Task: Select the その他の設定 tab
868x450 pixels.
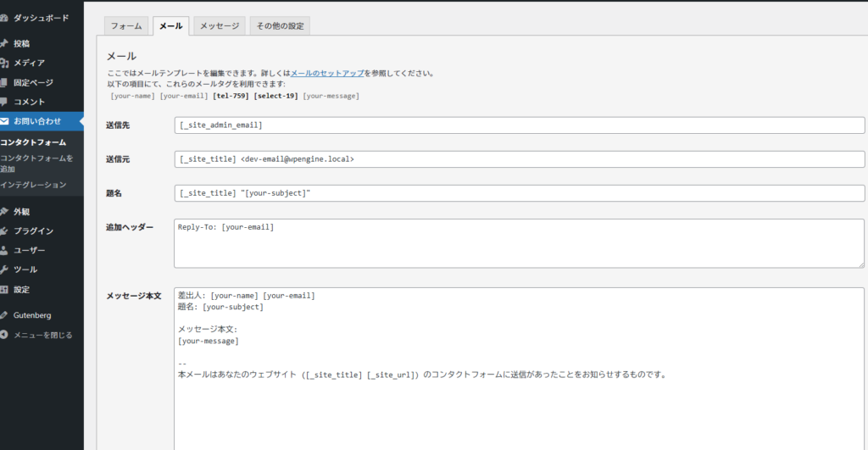Action: pyautogui.click(x=279, y=26)
